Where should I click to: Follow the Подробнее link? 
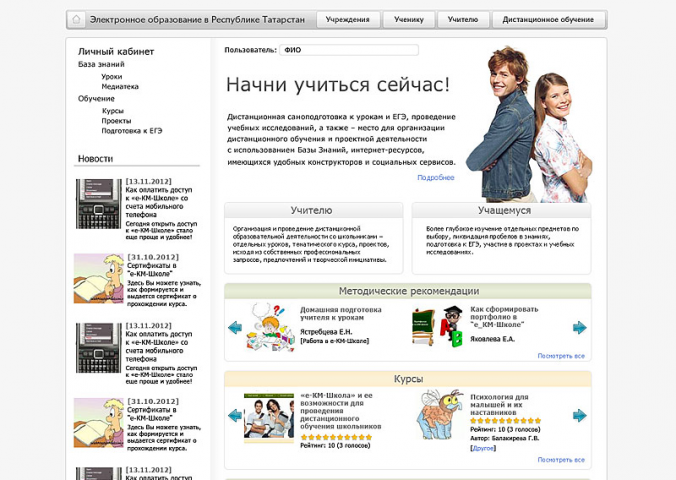[435, 177]
